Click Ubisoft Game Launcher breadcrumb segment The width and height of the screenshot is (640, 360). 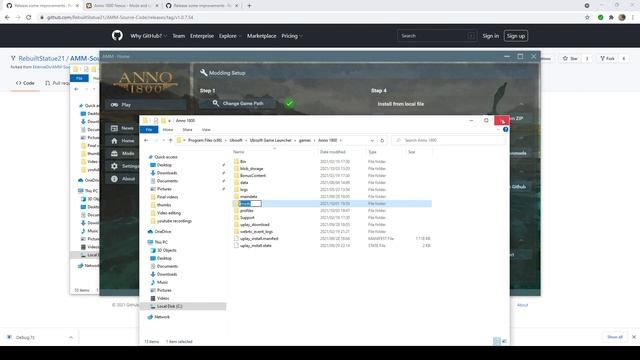(270, 140)
